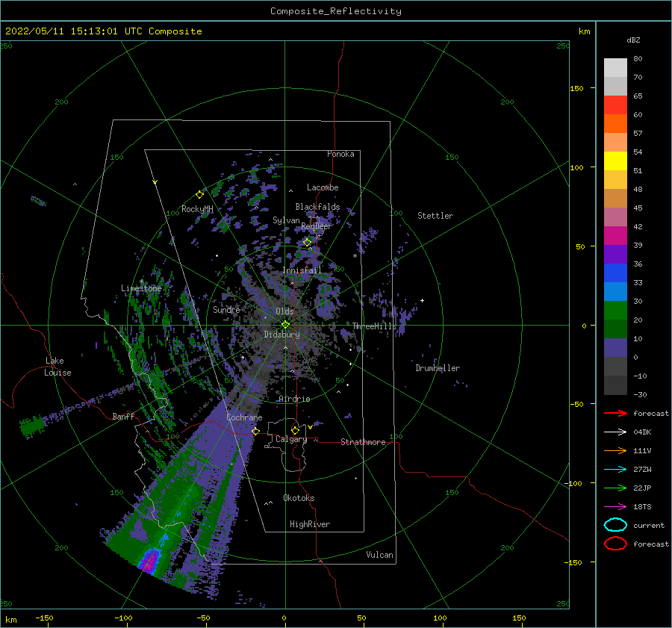Click the cyan 27ZW arrow icon

click(615, 470)
